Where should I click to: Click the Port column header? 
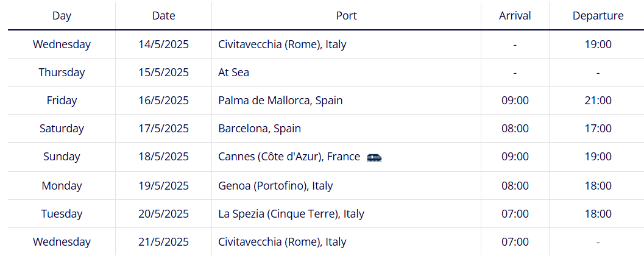pos(346,16)
